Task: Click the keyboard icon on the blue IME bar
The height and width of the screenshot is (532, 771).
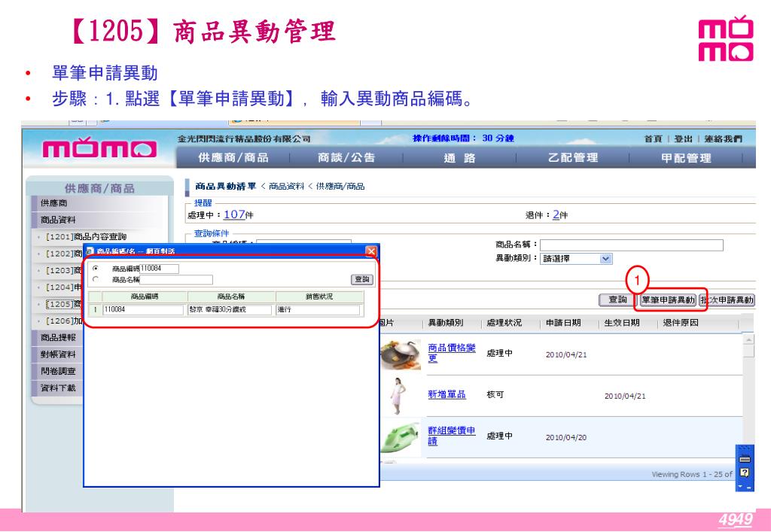Action: point(745,459)
